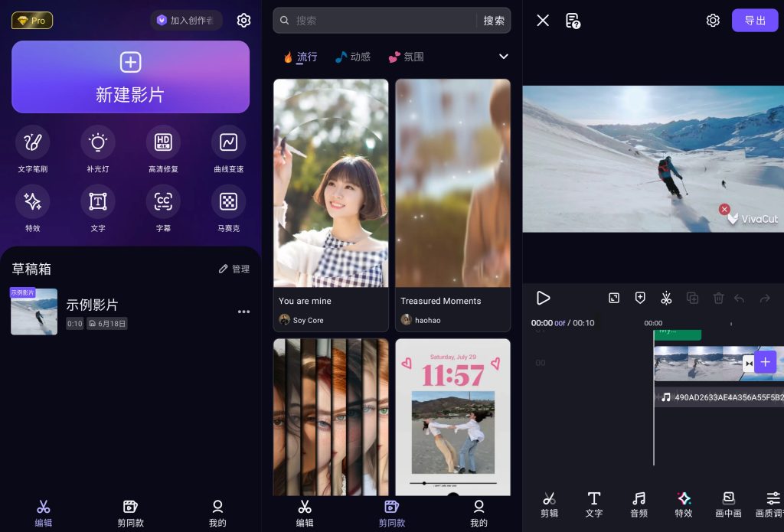
Task: Open the 马赛克 mosaic tool
Action: [228, 208]
